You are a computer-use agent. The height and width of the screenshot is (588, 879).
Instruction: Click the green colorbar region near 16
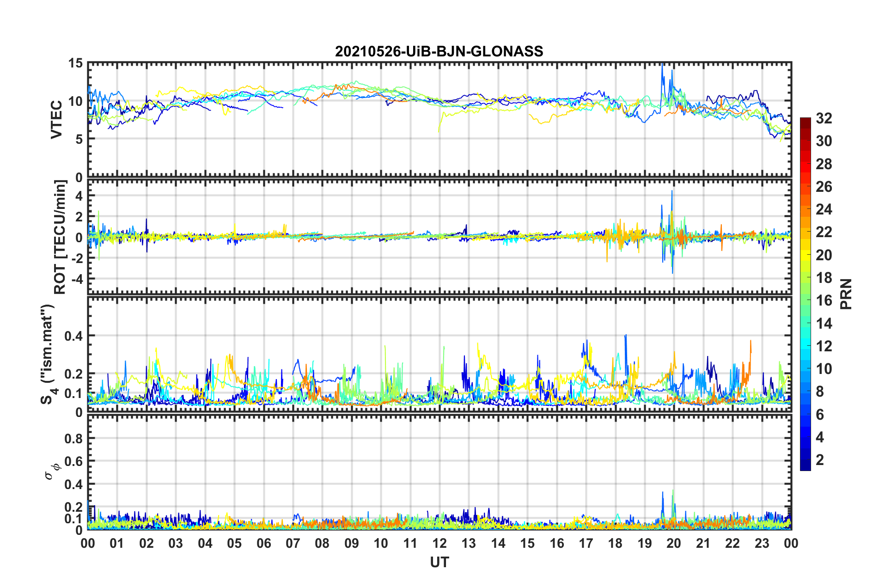point(806,300)
